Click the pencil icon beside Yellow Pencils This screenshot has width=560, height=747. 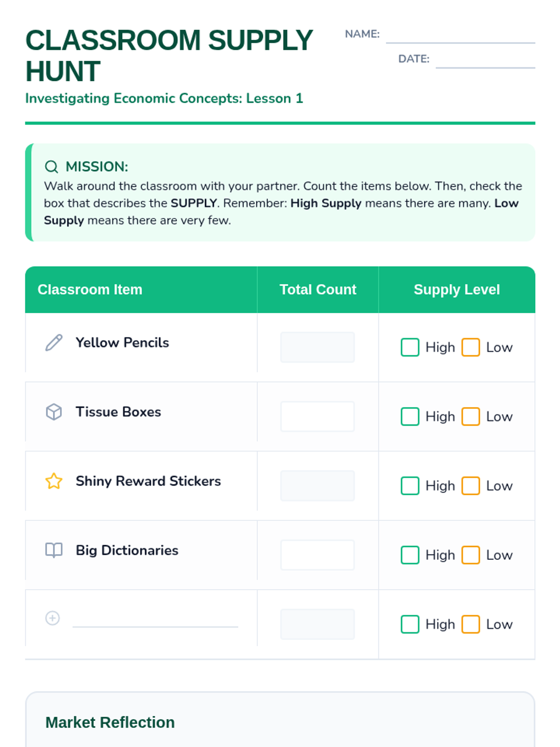click(54, 343)
